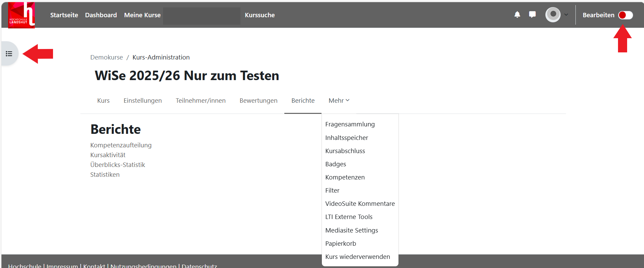Go to Startseite
The width and height of the screenshot is (644, 268).
[x=64, y=15]
